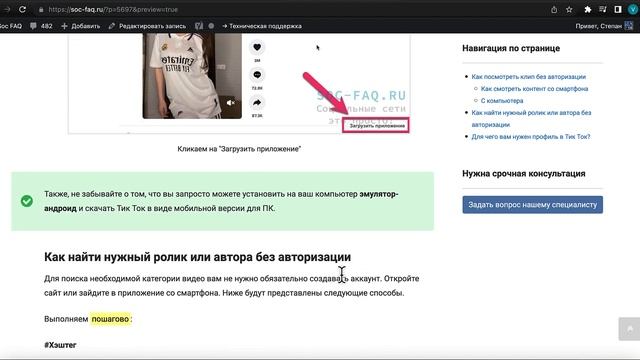Viewport: 640px width, 360px height.
Task: Click the share arrow icon in the screenshot
Action: click(x=257, y=102)
